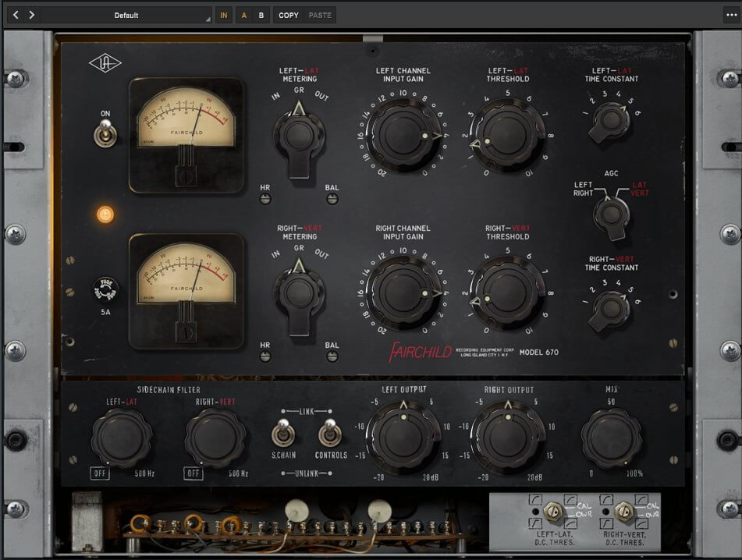This screenshot has height=560, width=742.
Task: Click the LAT VERT label beside AGC knob
Action: click(x=640, y=189)
